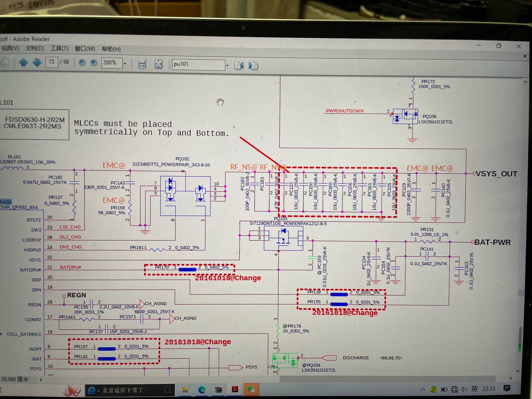The image size is (532, 399).
Task: Open WeChat from taskbar
Action: pyautogui.click(x=251, y=389)
